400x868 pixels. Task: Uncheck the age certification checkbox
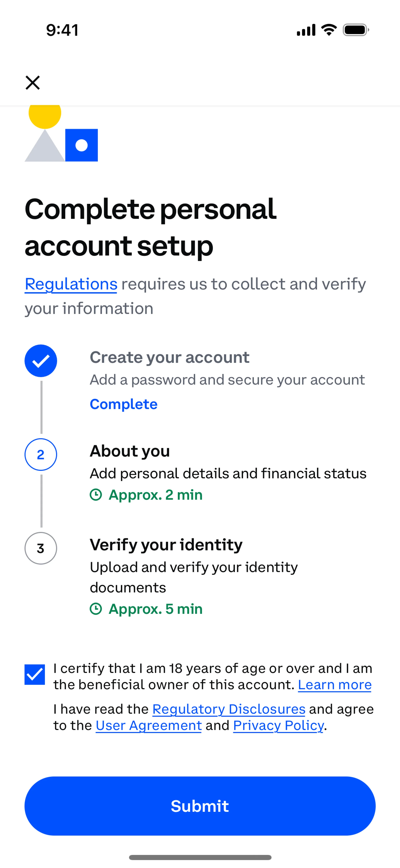coord(35,675)
